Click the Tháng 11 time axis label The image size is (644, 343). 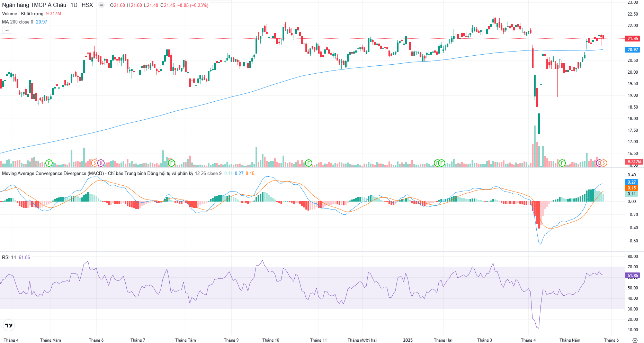pos(319,340)
